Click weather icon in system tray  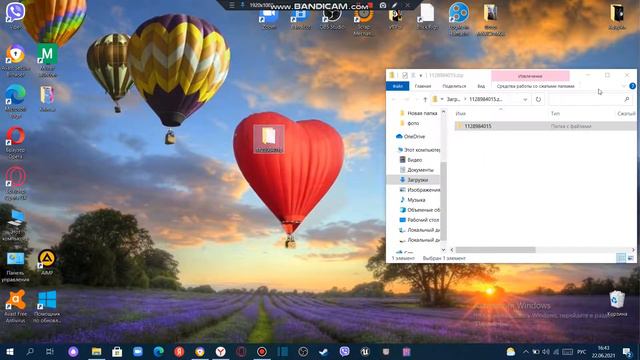pyautogui.click(x=511, y=351)
